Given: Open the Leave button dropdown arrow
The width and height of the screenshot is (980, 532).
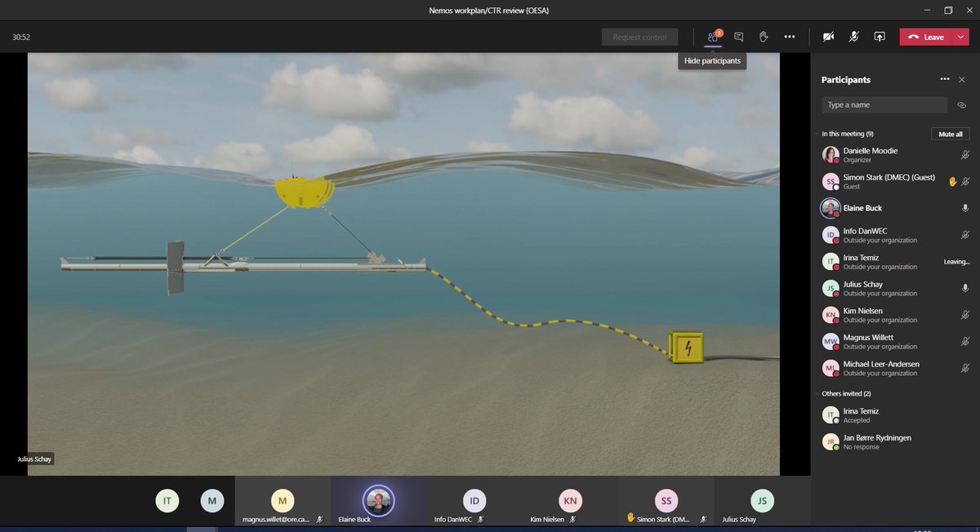Looking at the screenshot, I should [960, 36].
